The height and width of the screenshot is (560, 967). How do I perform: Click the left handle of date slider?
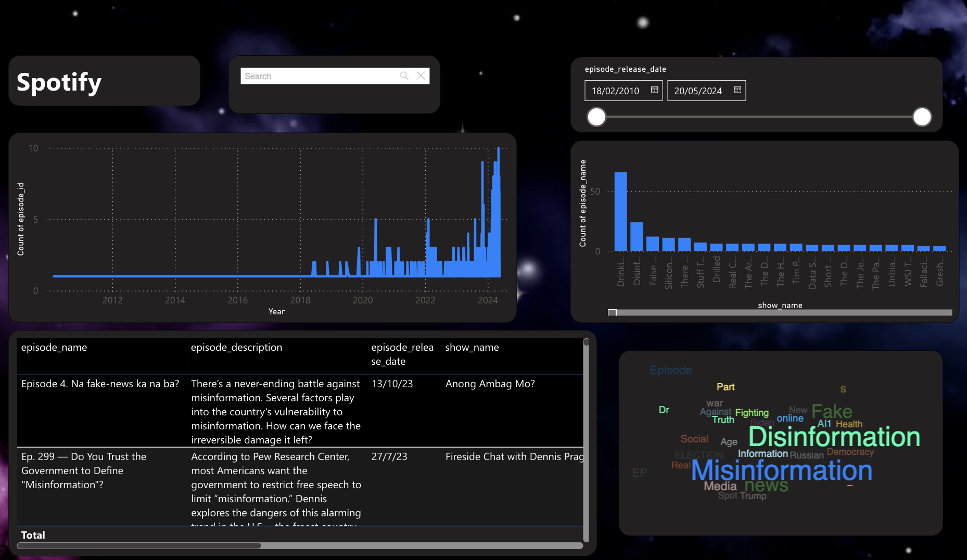[596, 117]
